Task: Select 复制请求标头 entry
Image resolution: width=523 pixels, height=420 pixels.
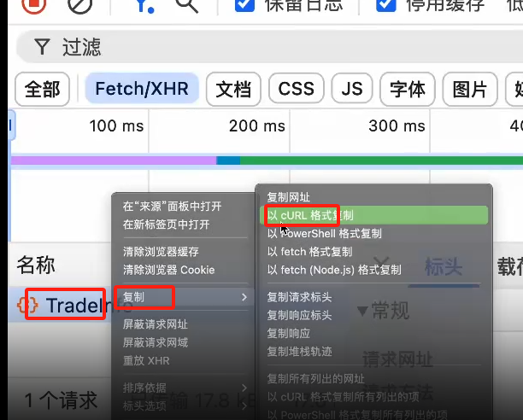Action: click(299, 297)
